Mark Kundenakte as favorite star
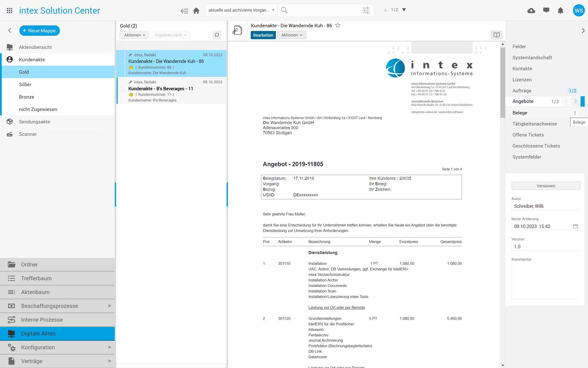 (x=338, y=25)
